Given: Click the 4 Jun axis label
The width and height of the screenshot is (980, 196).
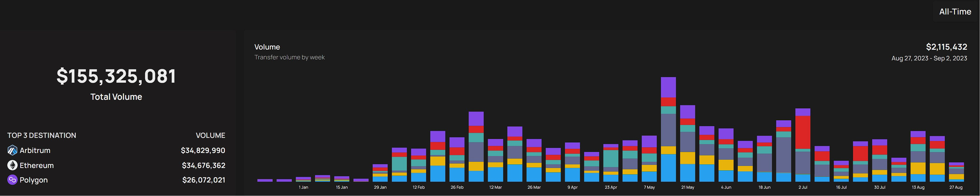Looking at the screenshot, I should tap(726, 187).
